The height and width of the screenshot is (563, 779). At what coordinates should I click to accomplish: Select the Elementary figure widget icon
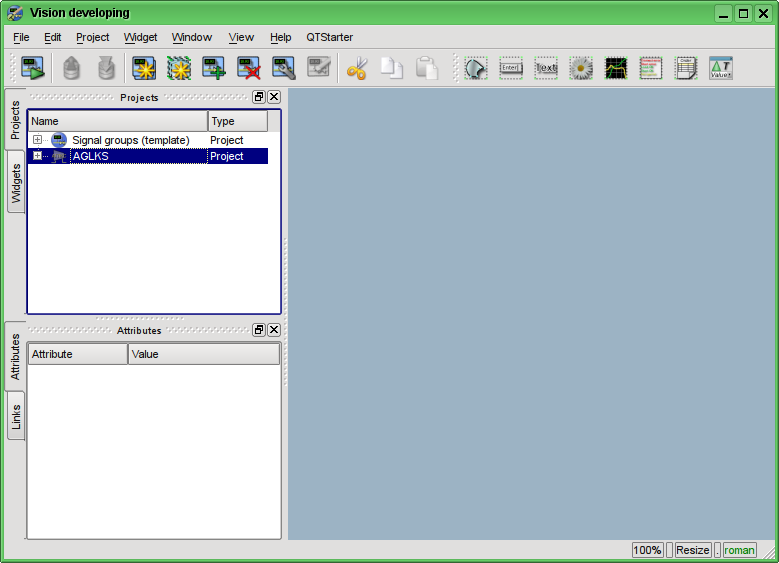[x=475, y=69]
